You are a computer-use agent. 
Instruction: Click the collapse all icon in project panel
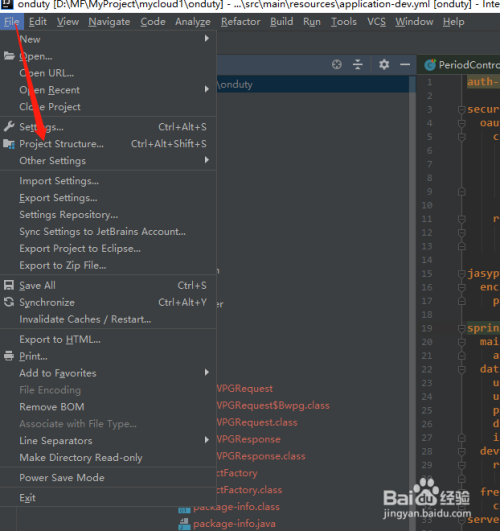[357, 64]
